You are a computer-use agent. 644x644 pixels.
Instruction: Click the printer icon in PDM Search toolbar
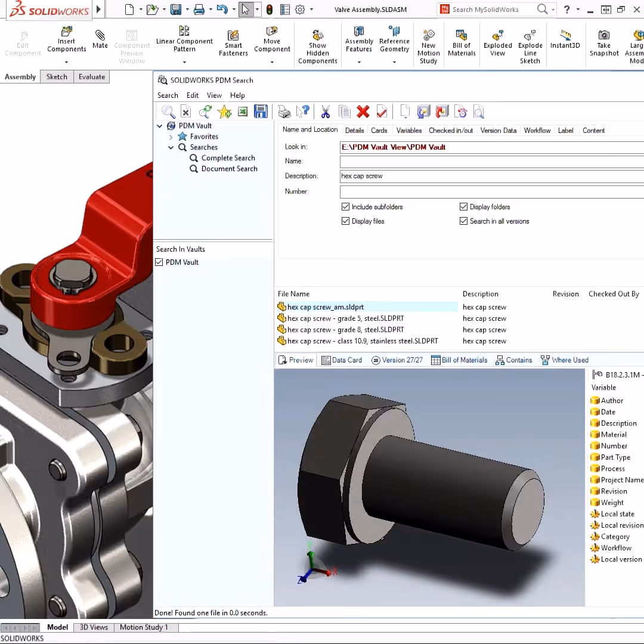pos(284,112)
